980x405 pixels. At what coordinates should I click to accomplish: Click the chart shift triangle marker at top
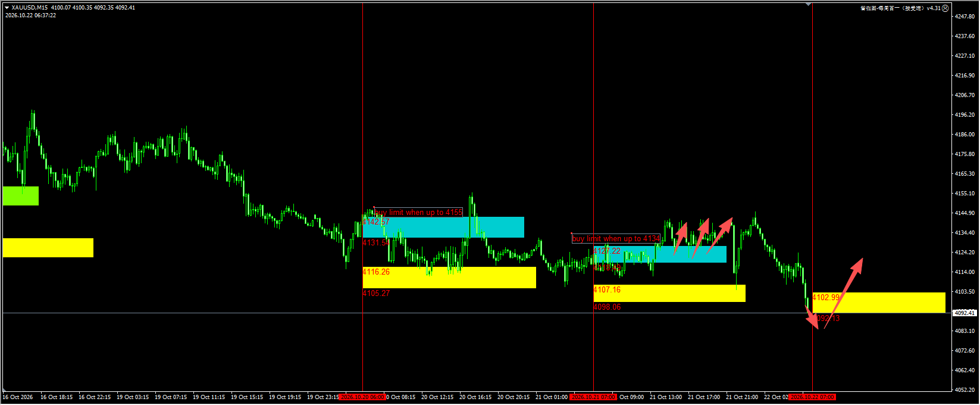[808, 5]
